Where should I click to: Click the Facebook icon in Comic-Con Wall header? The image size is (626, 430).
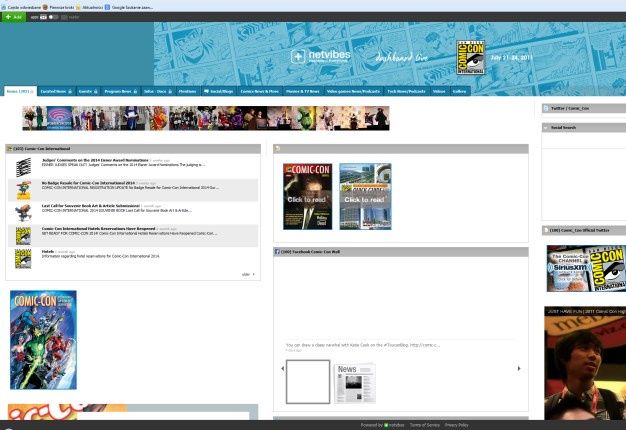pos(277,252)
